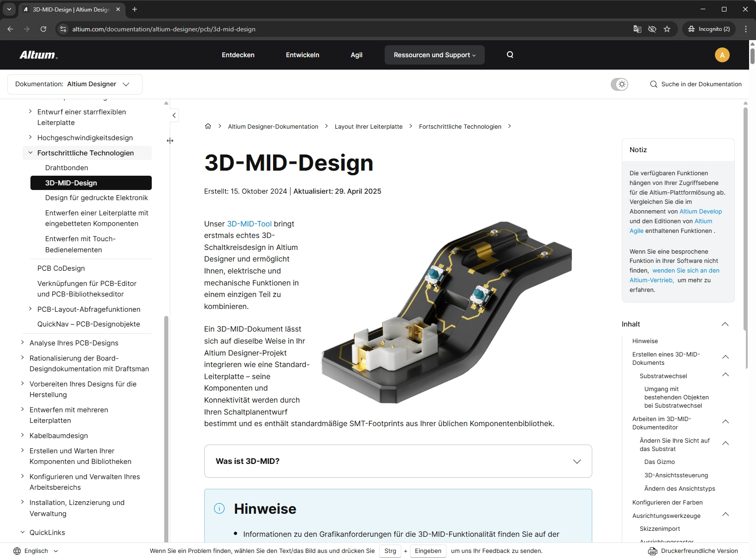Click the site information icon in address bar

[64, 29]
